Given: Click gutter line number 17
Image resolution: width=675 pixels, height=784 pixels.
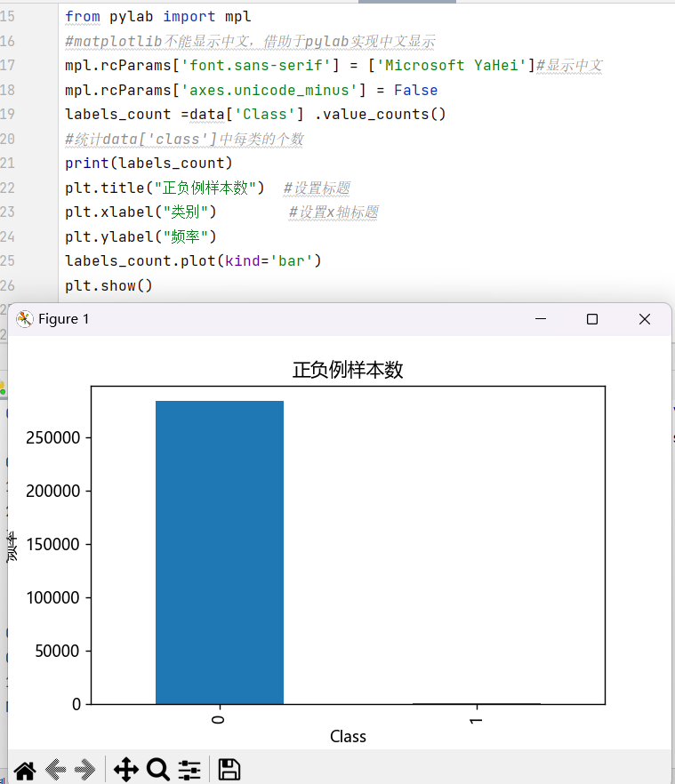Looking at the screenshot, I should coord(7,66).
